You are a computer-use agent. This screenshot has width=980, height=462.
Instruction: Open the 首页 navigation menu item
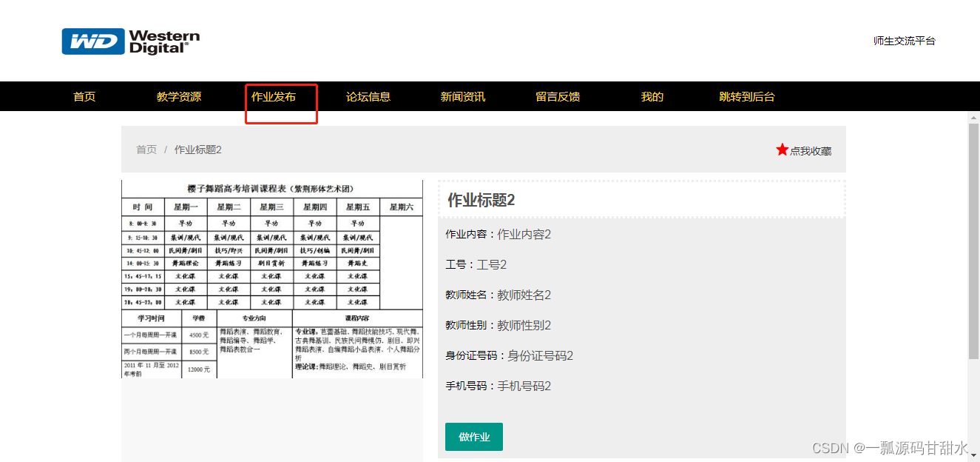pos(84,96)
